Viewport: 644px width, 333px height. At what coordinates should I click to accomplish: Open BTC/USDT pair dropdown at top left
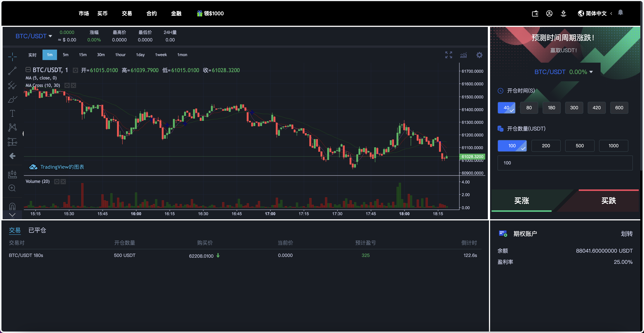coord(34,36)
